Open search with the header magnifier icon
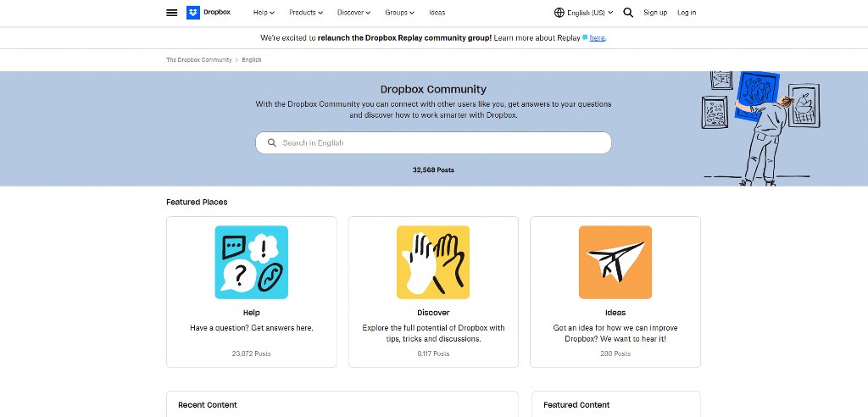 pyautogui.click(x=628, y=13)
